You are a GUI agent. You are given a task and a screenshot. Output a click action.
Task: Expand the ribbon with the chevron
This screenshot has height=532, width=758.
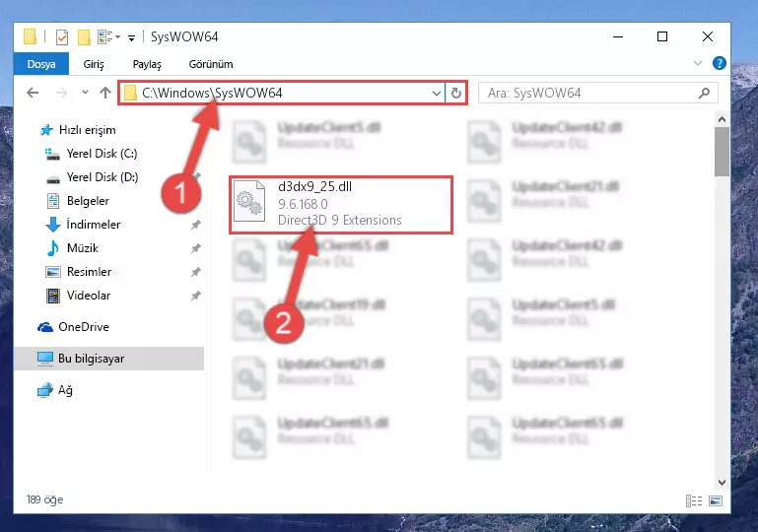(x=698, y=63)
